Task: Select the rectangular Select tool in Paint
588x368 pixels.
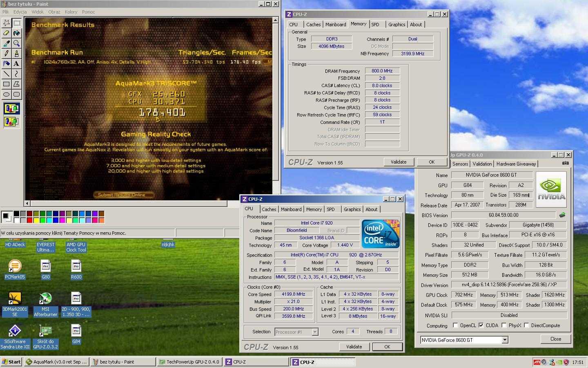Action: [x=17, y=22]
